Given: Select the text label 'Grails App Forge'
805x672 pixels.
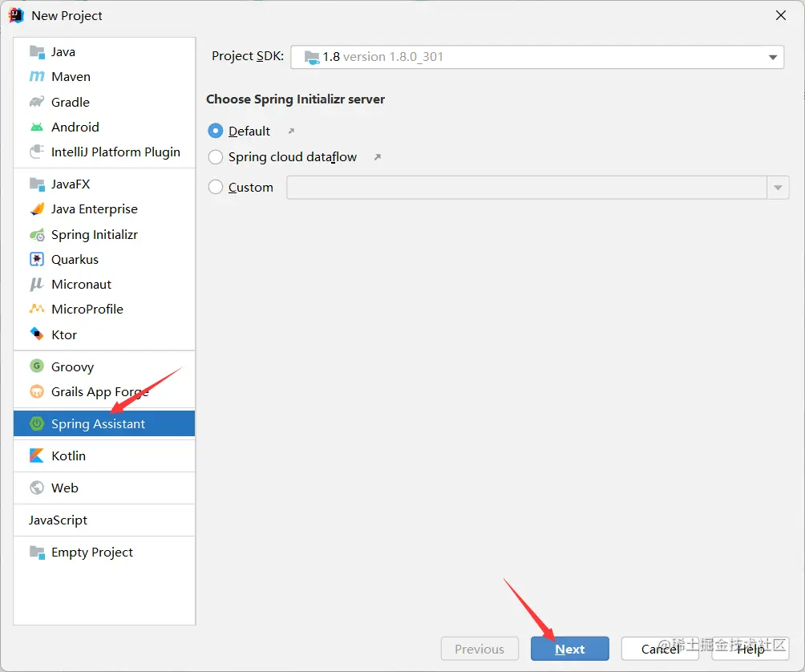Looking at the screenshot, I should tap(100, 392).
